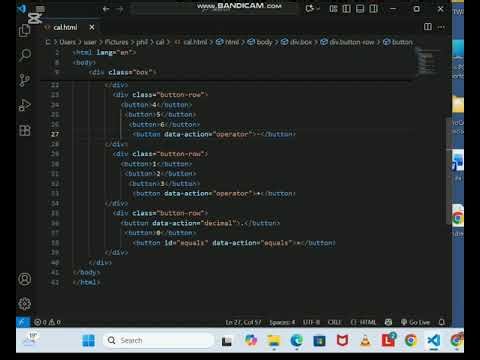Split the editor to the right
This screenshot has height=360, width=480.
tap(428, 27)
